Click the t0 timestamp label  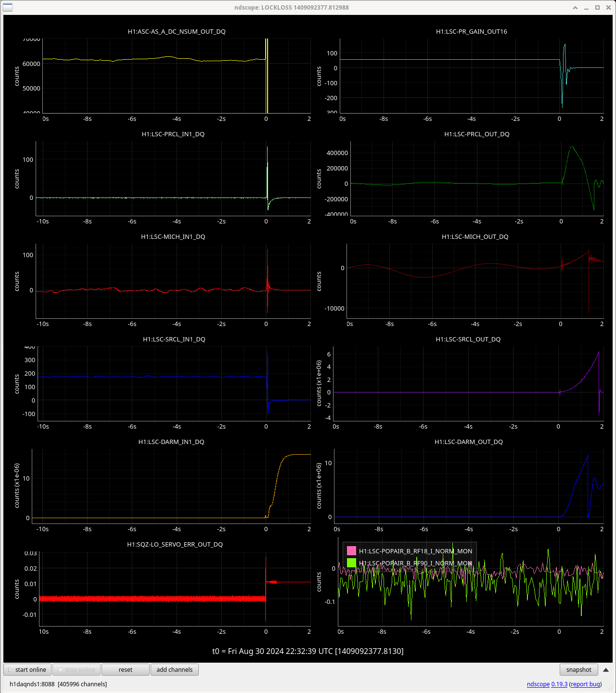point(308,651)
